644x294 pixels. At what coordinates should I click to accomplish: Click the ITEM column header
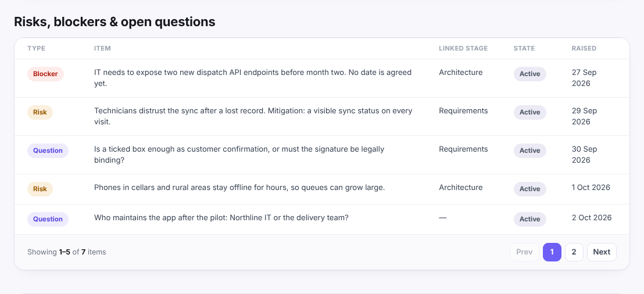(x=103, y=48)
